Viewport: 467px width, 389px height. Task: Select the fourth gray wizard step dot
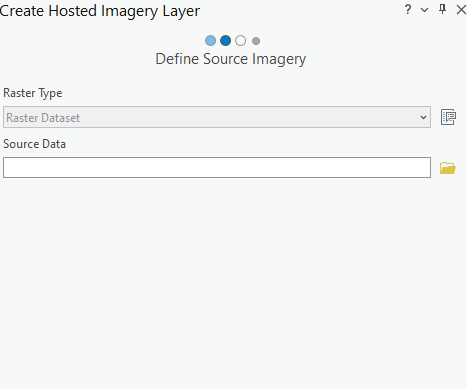[x=256, y=41]
